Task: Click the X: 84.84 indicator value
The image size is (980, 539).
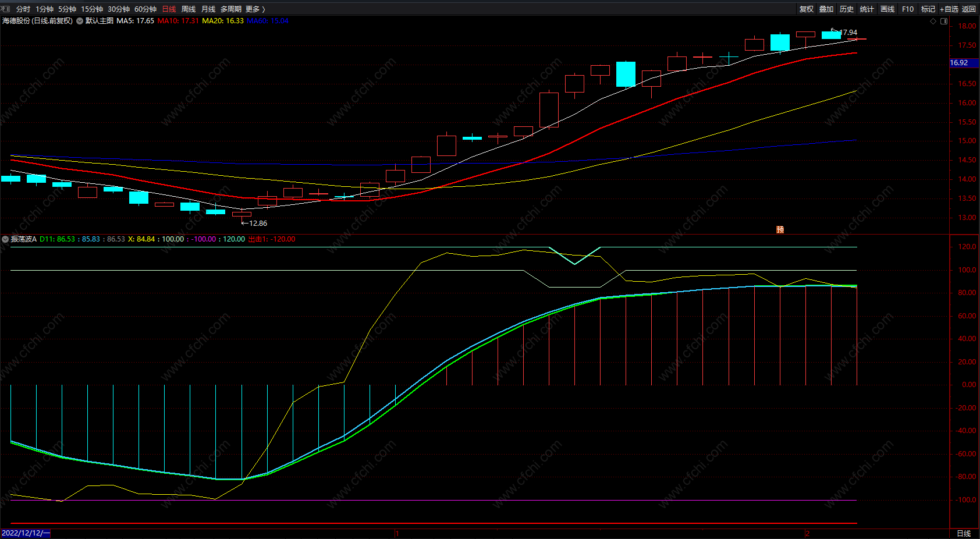Action: pyautogui.click(x=141, y=239)
